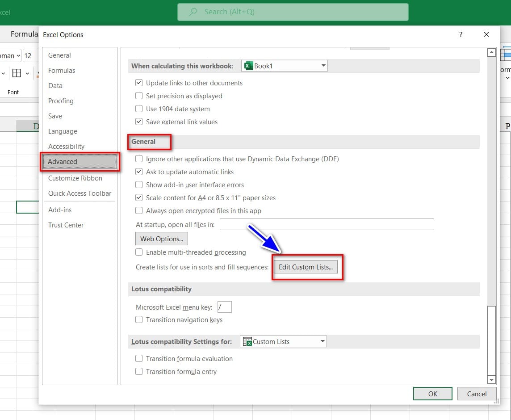Click the scrollbar down arrow in options
The width and height of the screenshot is (511, 420).
tap(491, 379)
